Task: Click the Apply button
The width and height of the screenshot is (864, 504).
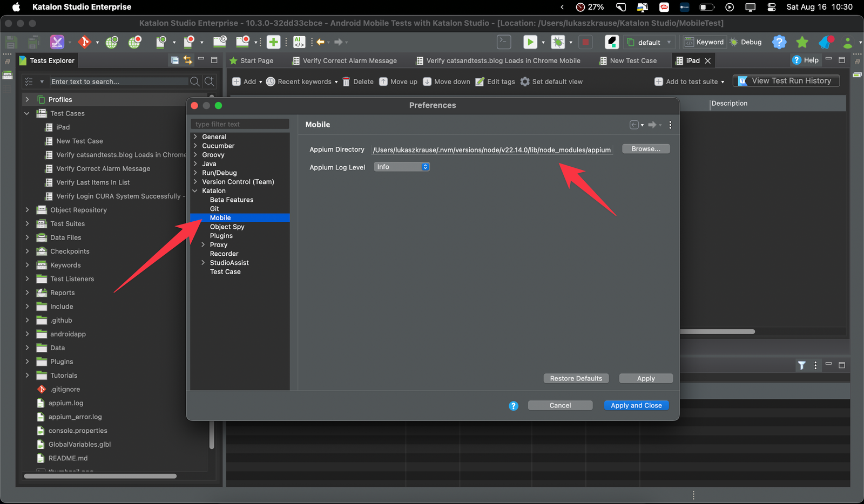Action: 646,379
